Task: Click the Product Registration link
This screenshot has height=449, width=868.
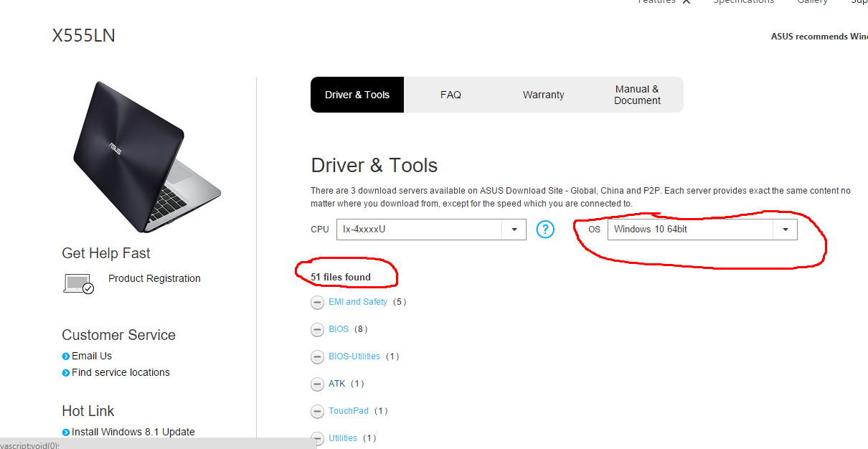Action: coord(154,278)
